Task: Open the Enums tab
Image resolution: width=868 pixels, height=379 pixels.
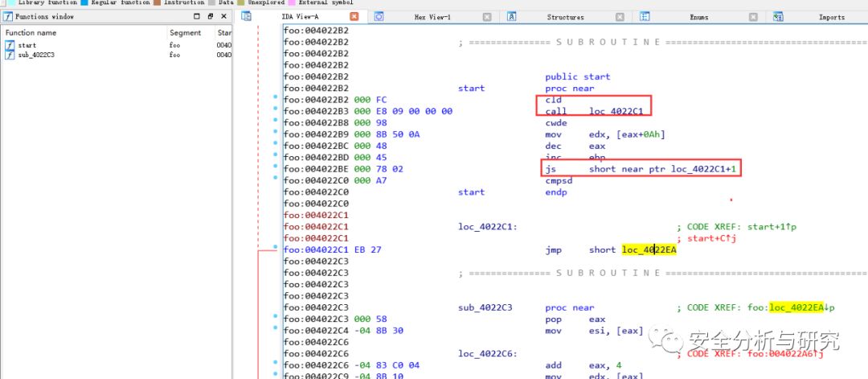Action: (698, 17)
